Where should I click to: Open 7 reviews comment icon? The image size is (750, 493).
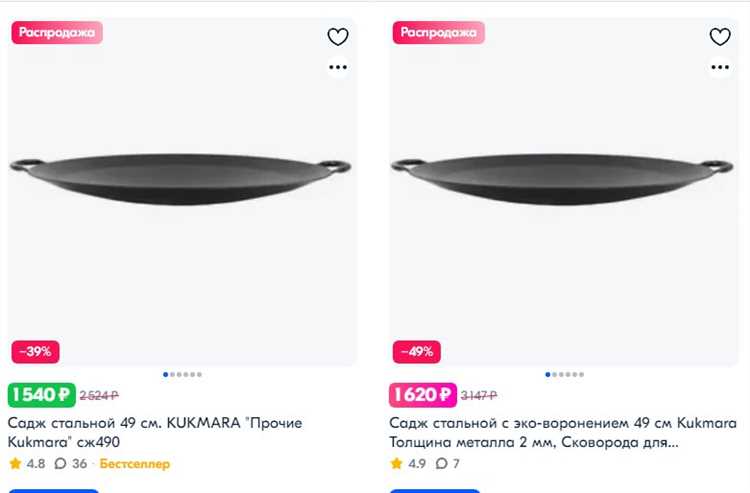tap(442, 464)
